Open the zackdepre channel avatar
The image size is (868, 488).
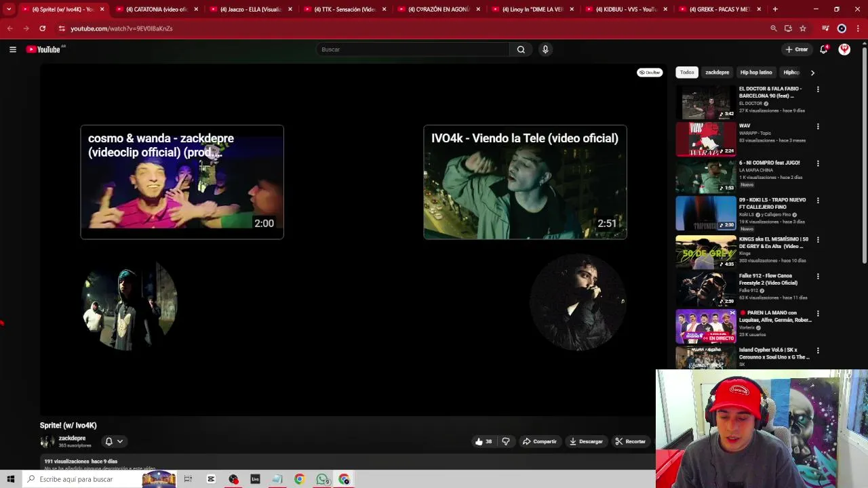(x=47, y=442)
